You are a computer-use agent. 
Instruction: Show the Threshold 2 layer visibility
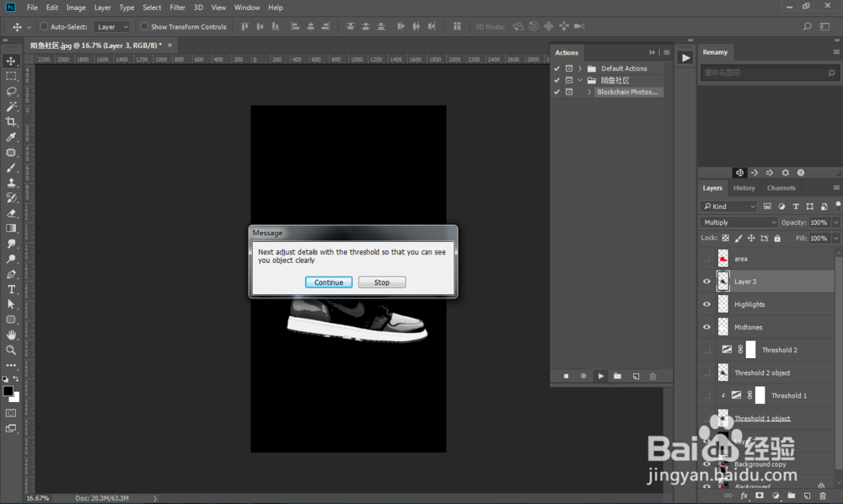(x=706, y=350)
